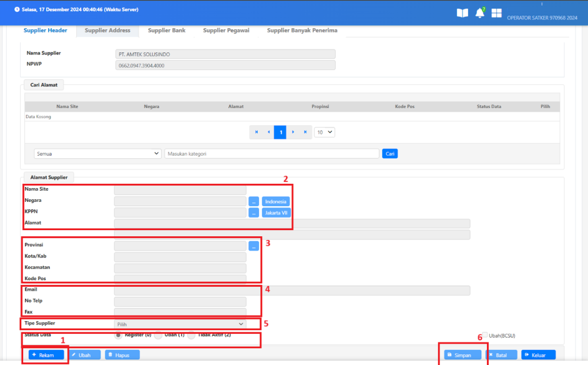Screen dimensions: 588x365
Task: Open the notifications bell icon
Action: coord(479,13)
